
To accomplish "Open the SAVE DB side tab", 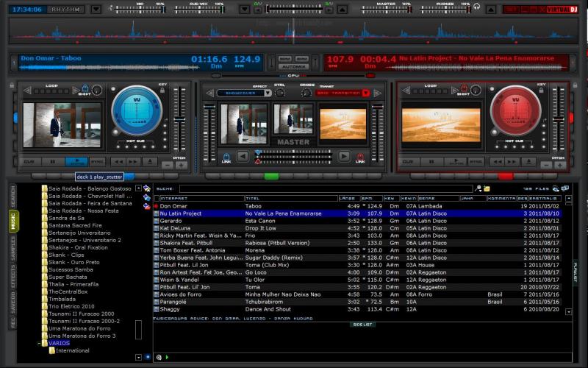I will tap(13, 302).
